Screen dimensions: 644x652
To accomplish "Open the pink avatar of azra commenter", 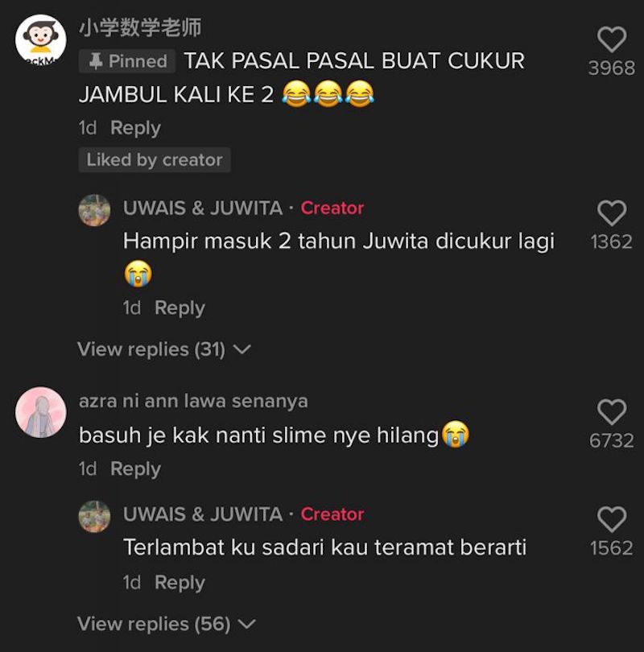I will (41, 412).
